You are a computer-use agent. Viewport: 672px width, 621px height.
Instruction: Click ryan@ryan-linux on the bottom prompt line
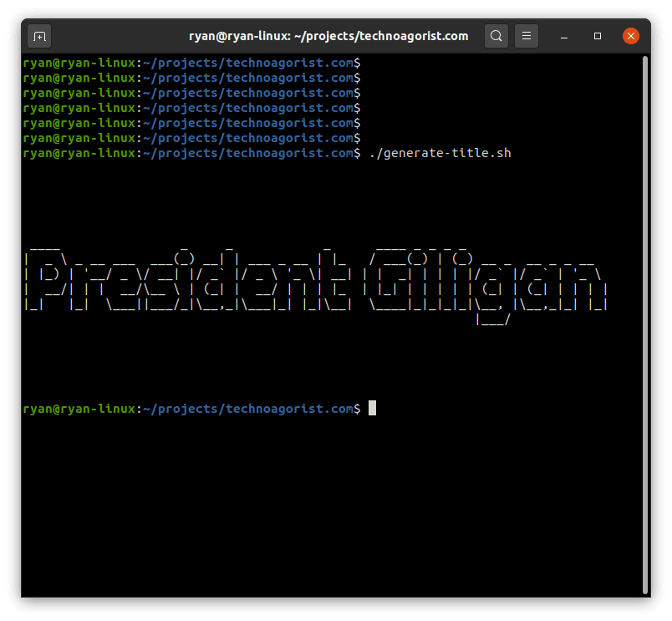[79, 409]
